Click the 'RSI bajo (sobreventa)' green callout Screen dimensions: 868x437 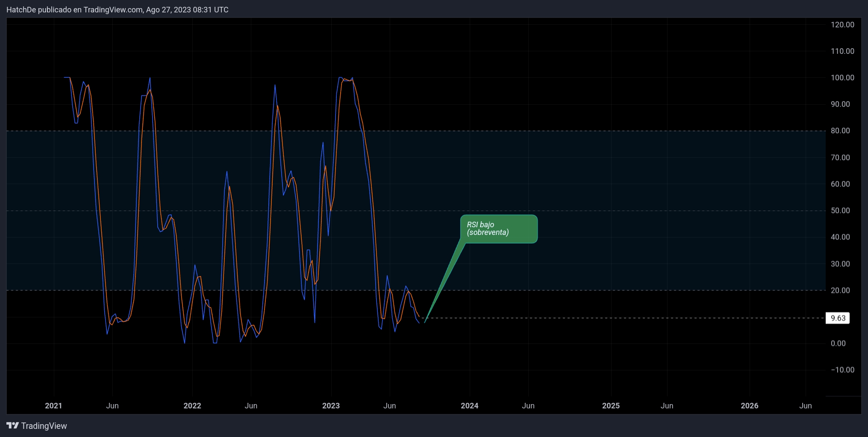point(499,229)
